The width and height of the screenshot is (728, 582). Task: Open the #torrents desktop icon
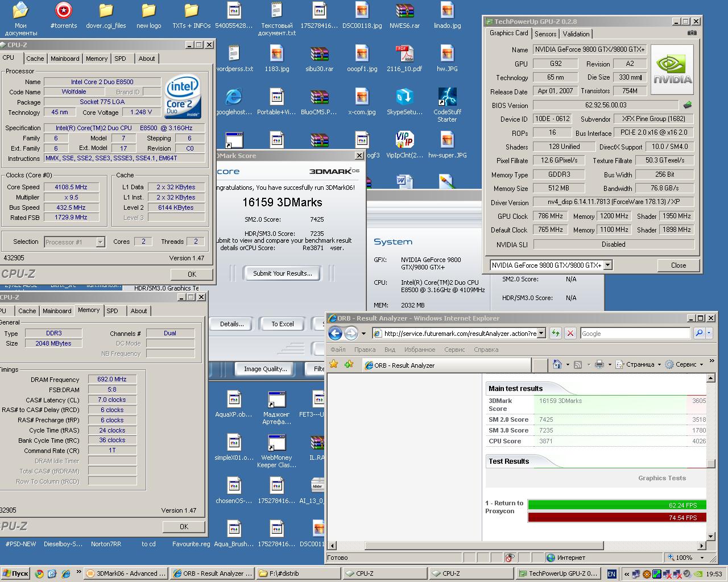pyautogui.click(x=64, y=16)
